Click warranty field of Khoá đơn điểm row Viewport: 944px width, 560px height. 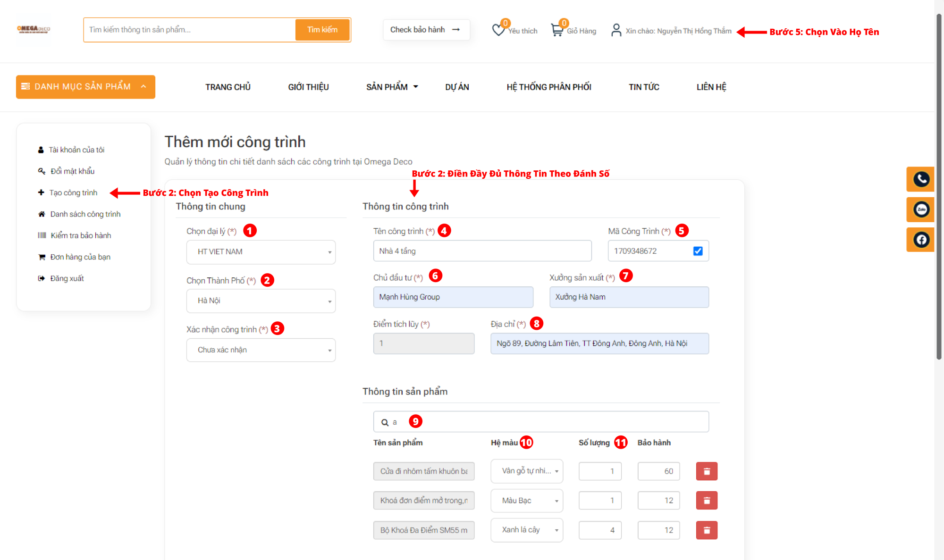(659, 501)
